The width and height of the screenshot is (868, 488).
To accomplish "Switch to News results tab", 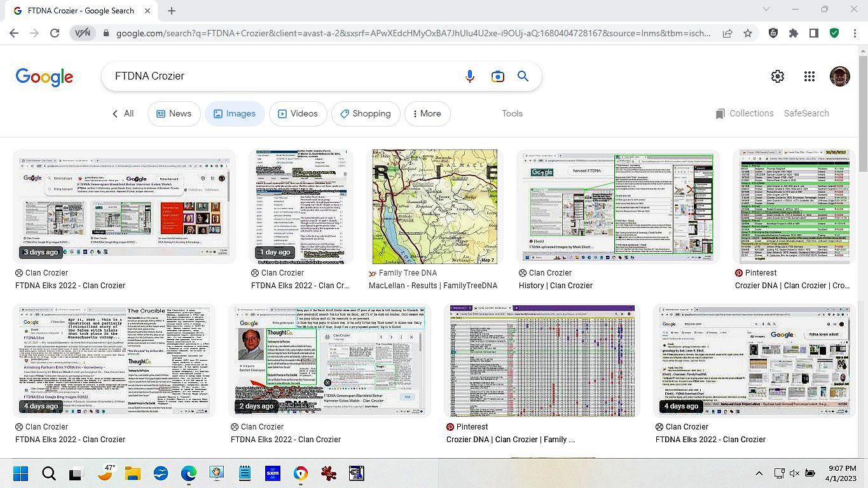I will 174,114.
